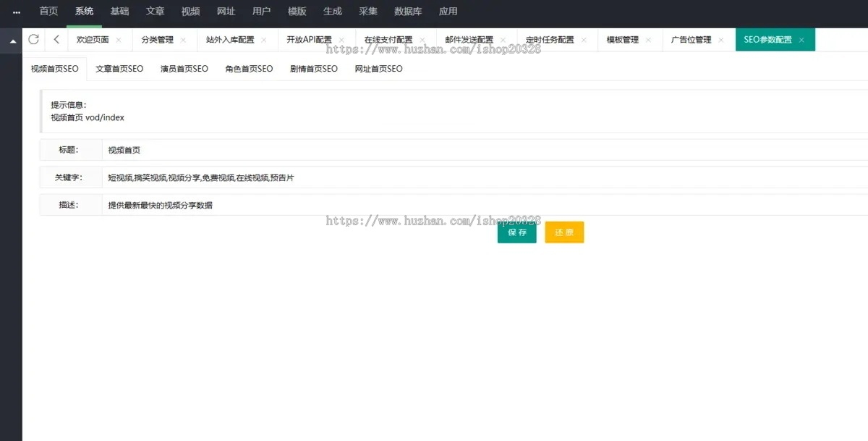Click the back chevron to scroll tabs left

point(56,40)
